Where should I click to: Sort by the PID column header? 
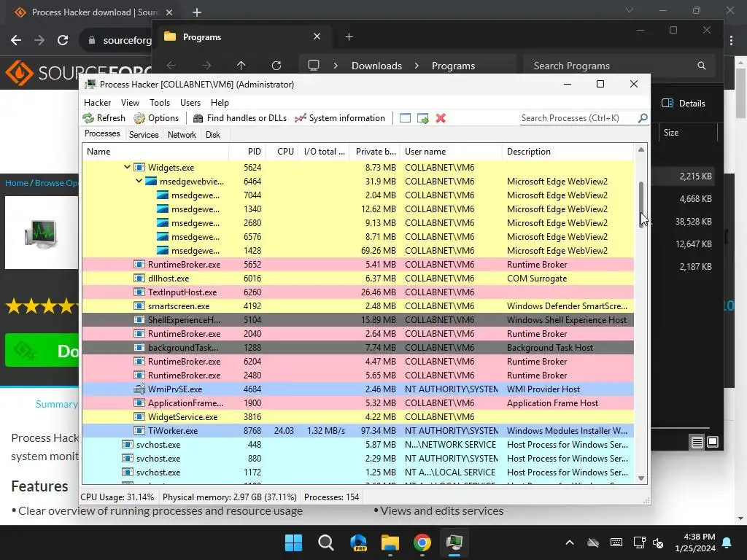pyautogui.click(x=247, y=152)
